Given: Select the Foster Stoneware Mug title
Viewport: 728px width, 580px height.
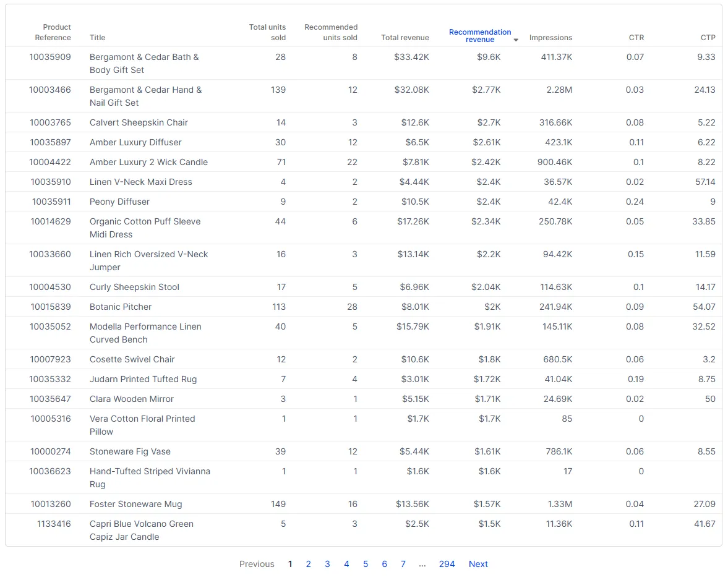Looking at the screenshot, I should click(x=135, y=504).
